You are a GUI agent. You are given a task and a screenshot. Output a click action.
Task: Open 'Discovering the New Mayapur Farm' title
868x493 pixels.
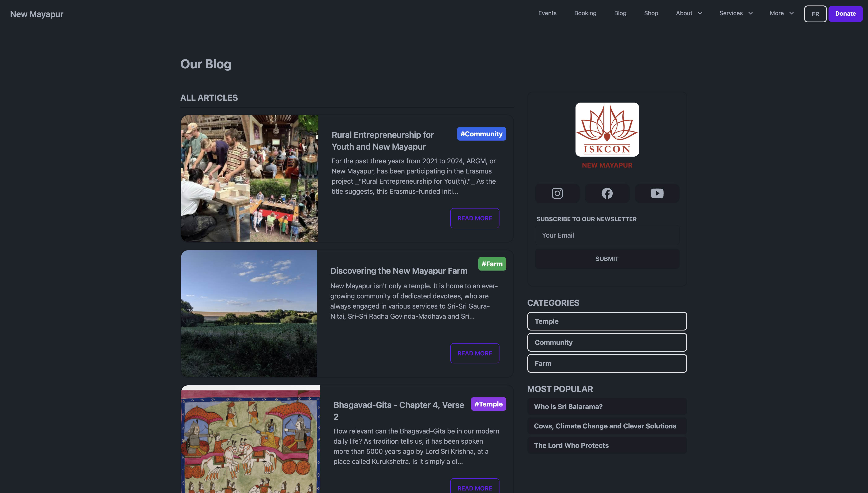point(399,271)
